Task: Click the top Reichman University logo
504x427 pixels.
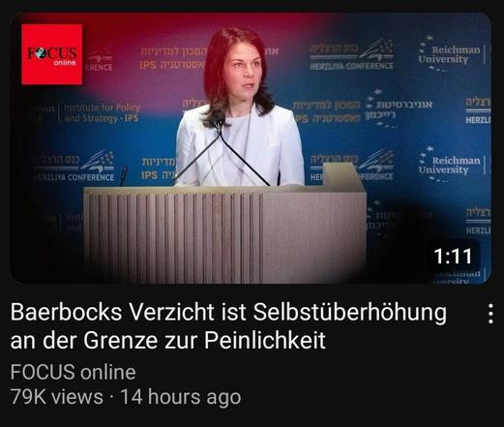Action: 450,54
